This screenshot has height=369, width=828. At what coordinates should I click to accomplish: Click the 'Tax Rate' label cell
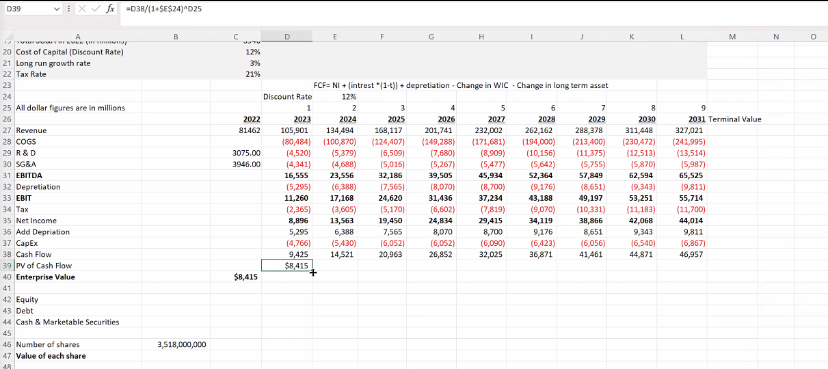[x=78, y=74]
